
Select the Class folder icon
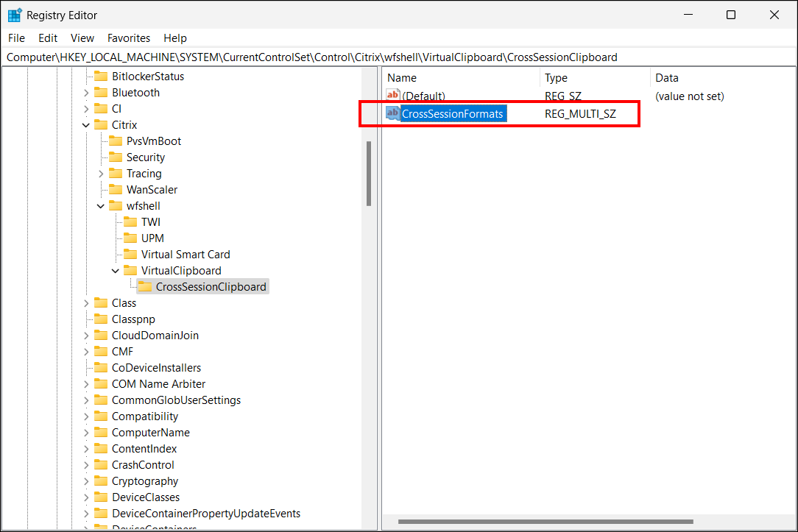[101, 303]
